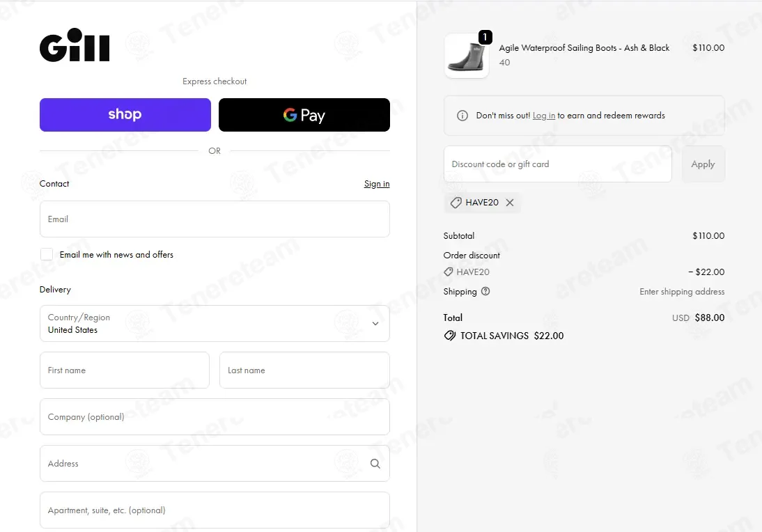762x532 pixels.
Task: Click the info icon beside rewards notice
Action: coord(462,116)
